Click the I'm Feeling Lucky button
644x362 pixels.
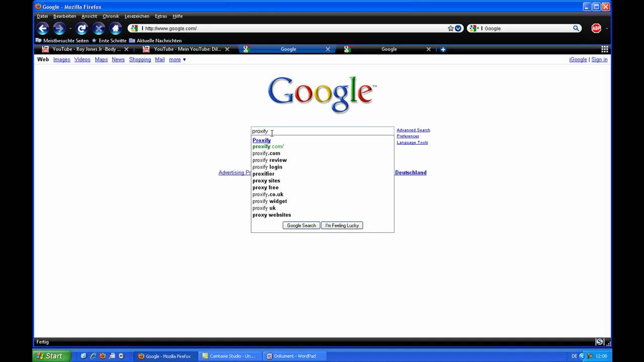pyautogui.click(x=342, y=225)
